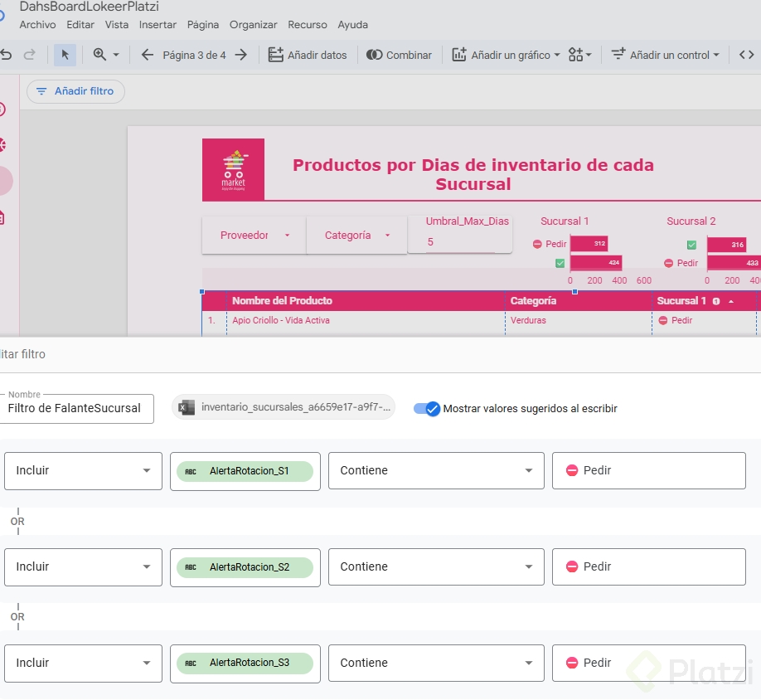Open the Proveedor dropdown control
Viewport: 761px width, 700px height.
coord(254,236)
